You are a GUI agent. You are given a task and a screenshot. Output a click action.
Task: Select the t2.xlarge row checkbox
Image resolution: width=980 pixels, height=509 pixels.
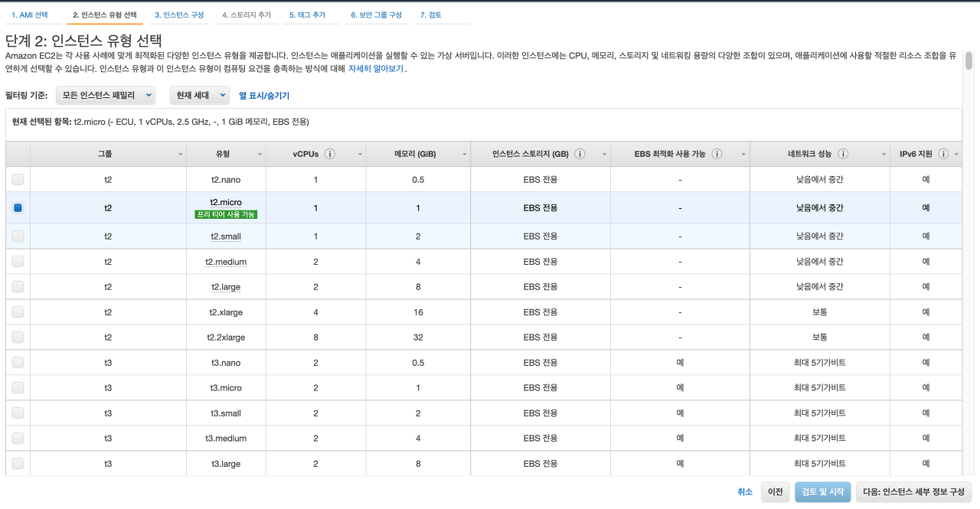[x=18, y=312]
